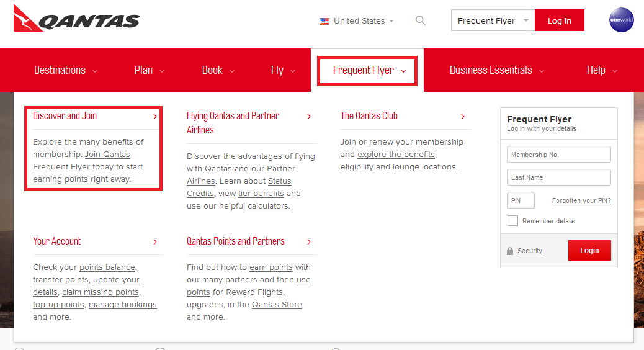Click arrow beside Flying Qantas and Partner Airlines
The image size is (644, 350).
tap(309, 117)
